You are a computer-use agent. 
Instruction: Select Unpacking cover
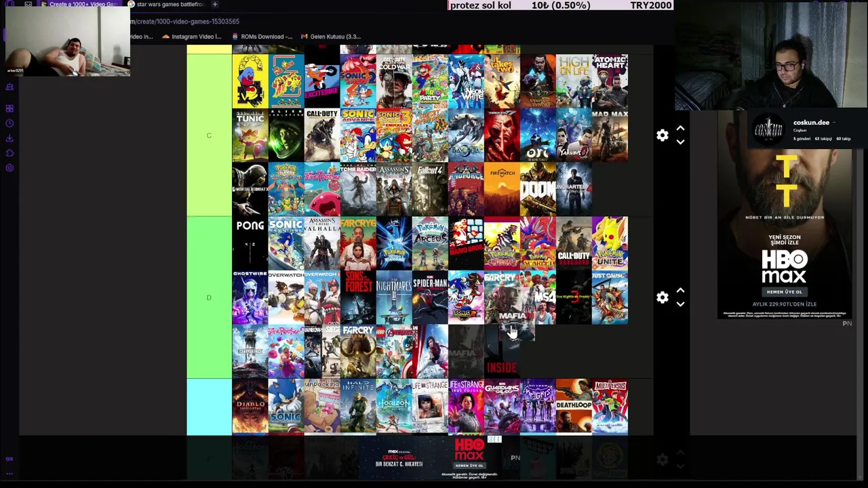click(x=322, y=407)
